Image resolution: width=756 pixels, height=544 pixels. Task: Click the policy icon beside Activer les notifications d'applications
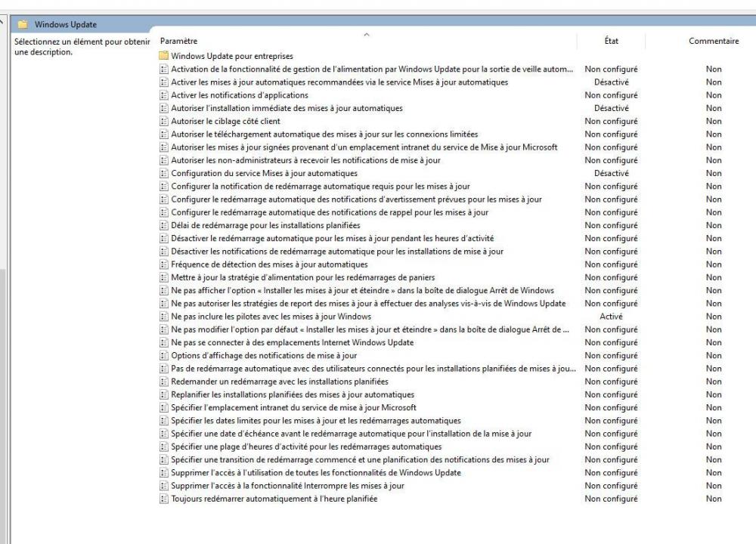[164, 95]
